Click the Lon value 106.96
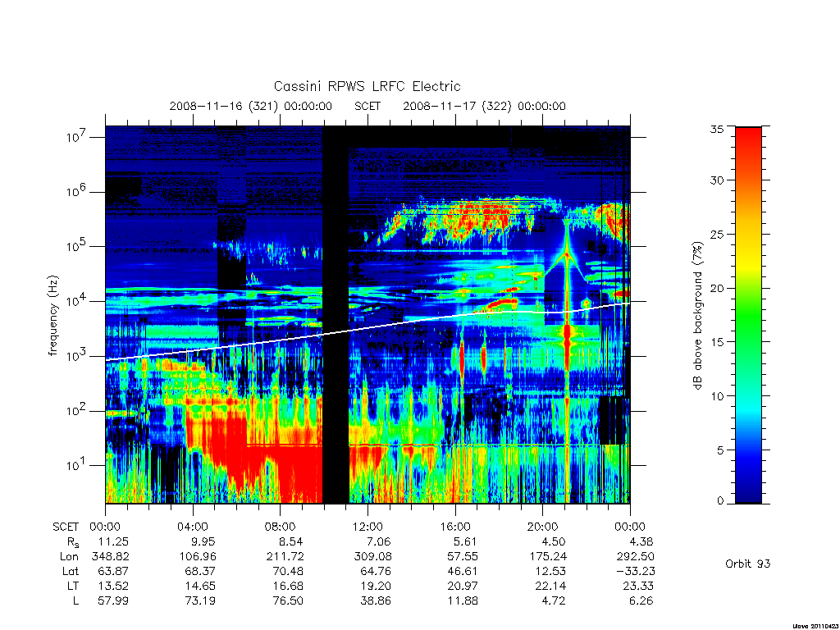 pyautogui.click(x=199, y=557)
